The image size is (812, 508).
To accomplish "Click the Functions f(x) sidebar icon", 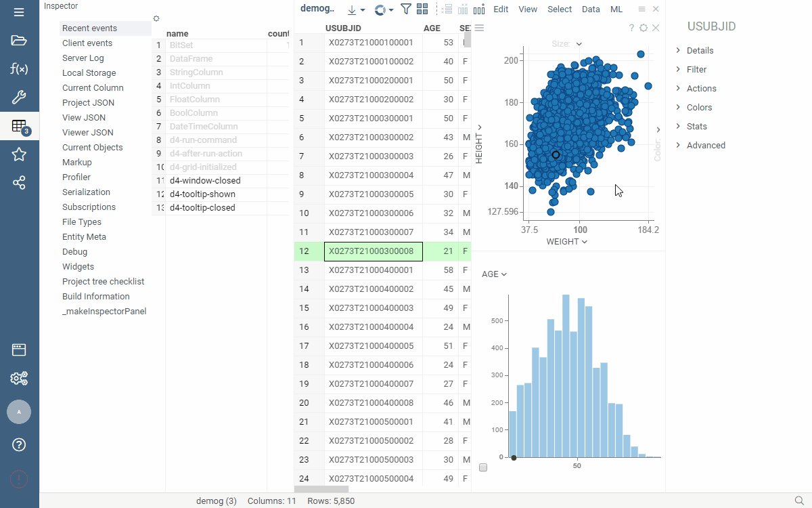I will click(x=19, y=68).
